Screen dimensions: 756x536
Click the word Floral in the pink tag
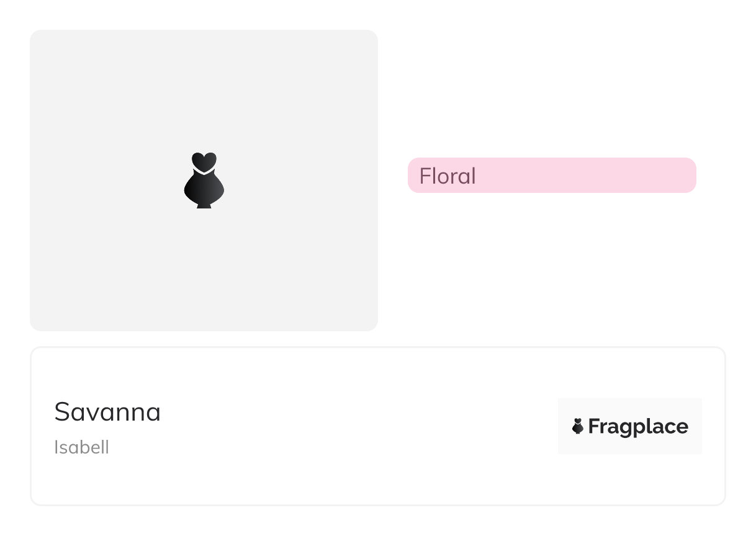click(x=448, y=176)
